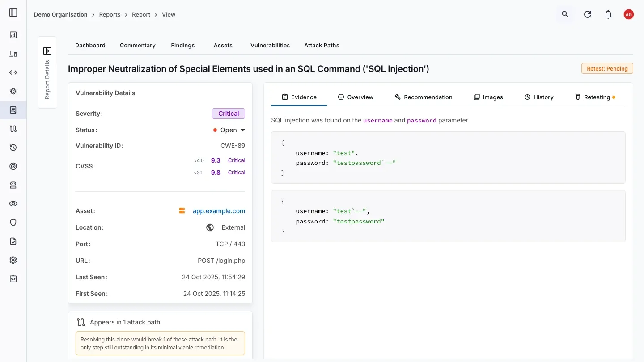Open the AG user avatar menu
This screenshot has width=644, height=362.
629,14
